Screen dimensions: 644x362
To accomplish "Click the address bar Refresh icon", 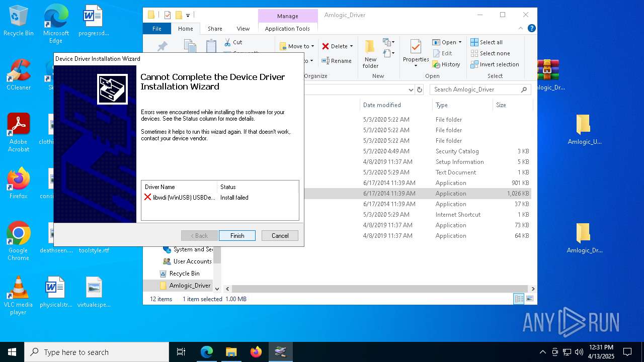I will click(x=420, y=89).
